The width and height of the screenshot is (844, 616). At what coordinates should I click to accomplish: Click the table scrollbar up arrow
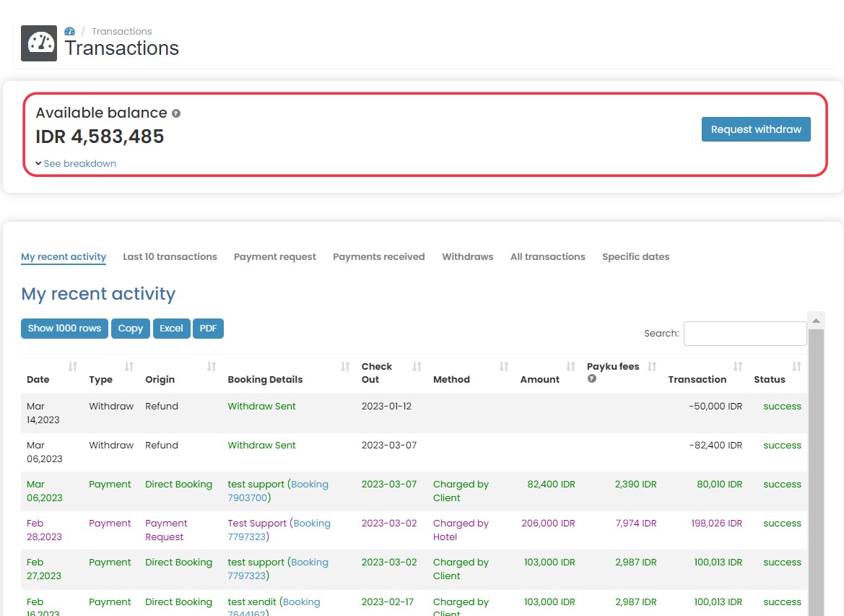(x=816, y=321)
